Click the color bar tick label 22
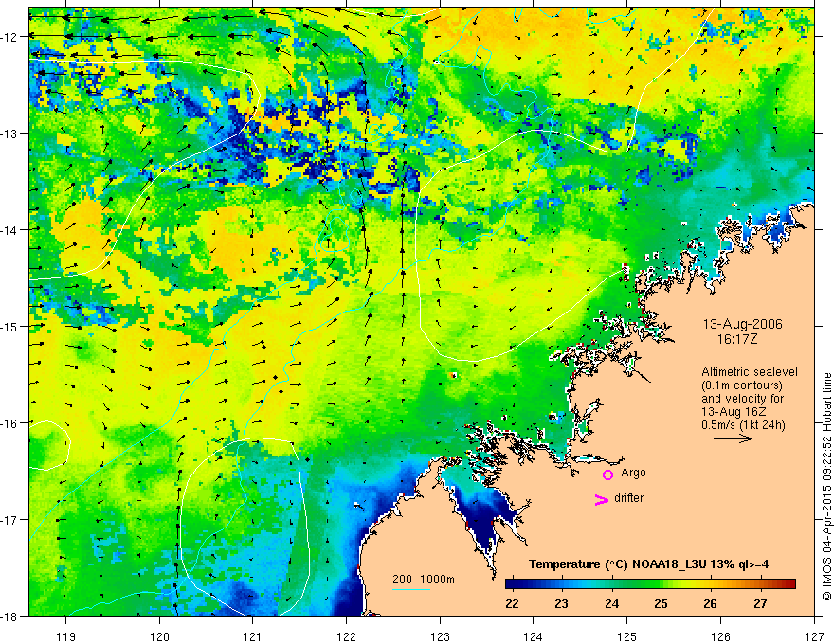 coord(512,603)
